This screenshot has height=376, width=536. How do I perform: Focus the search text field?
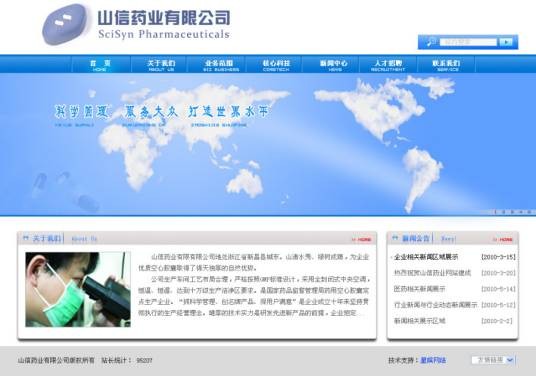pos(468,42)
